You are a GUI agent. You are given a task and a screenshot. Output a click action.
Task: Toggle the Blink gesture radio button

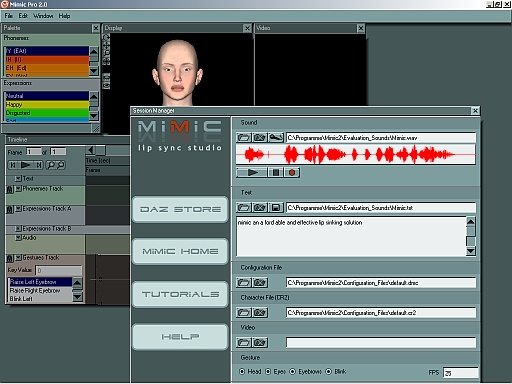click(x=329, y=371)
